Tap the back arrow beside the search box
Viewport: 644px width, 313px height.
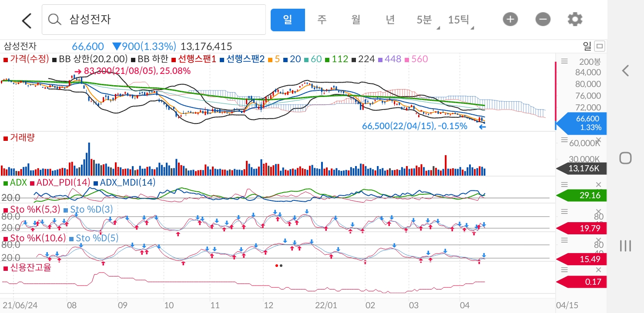pyautogui.click(x=27, y=20)
